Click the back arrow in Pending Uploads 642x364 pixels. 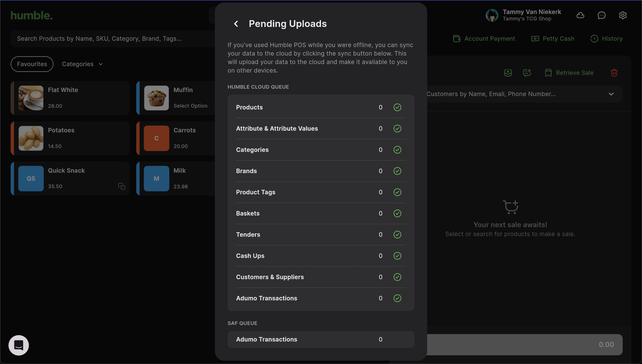[x=236, y=24]
